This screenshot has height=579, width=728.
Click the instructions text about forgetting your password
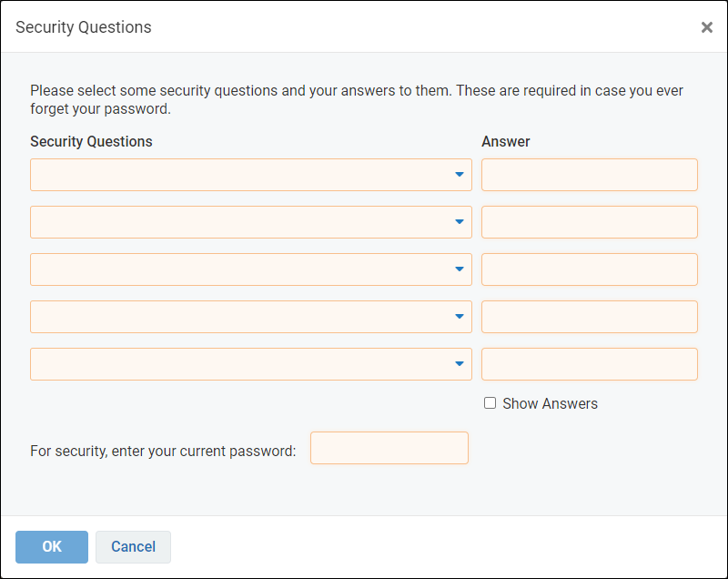click(x=364, y=99)
